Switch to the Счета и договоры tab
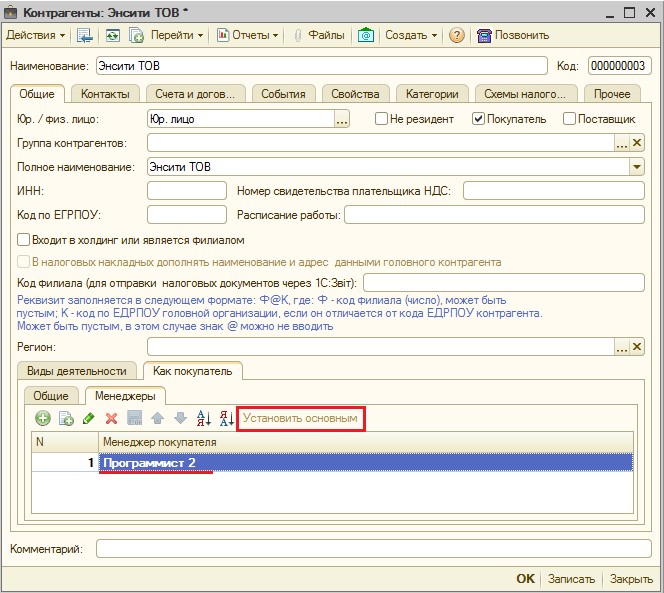Viewport: 664px width, 593px height. [195, 94]
